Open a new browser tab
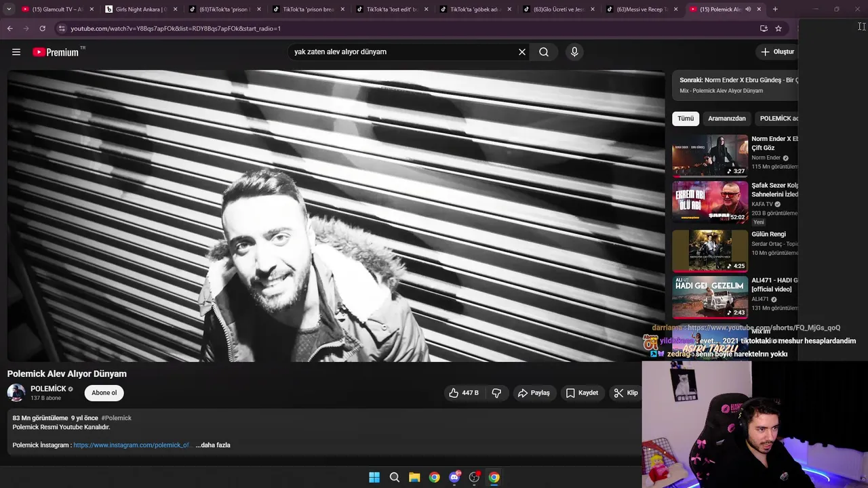Screen dimensions: 868x488 click(775, 9)
